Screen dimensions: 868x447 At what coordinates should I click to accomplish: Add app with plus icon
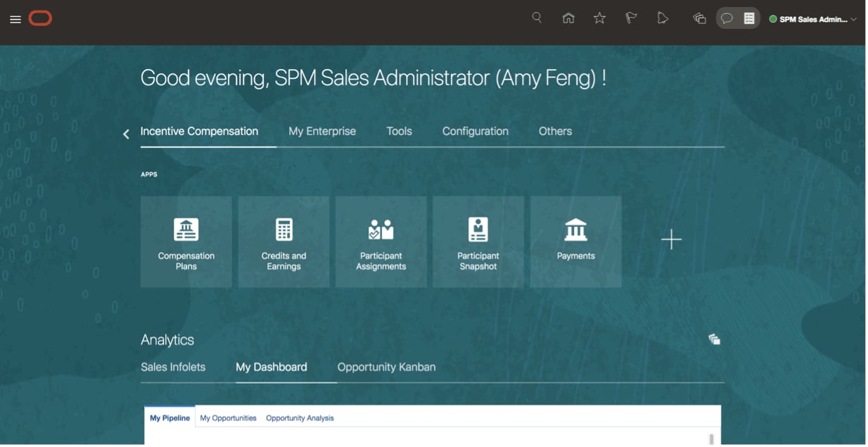coord(671,240)
